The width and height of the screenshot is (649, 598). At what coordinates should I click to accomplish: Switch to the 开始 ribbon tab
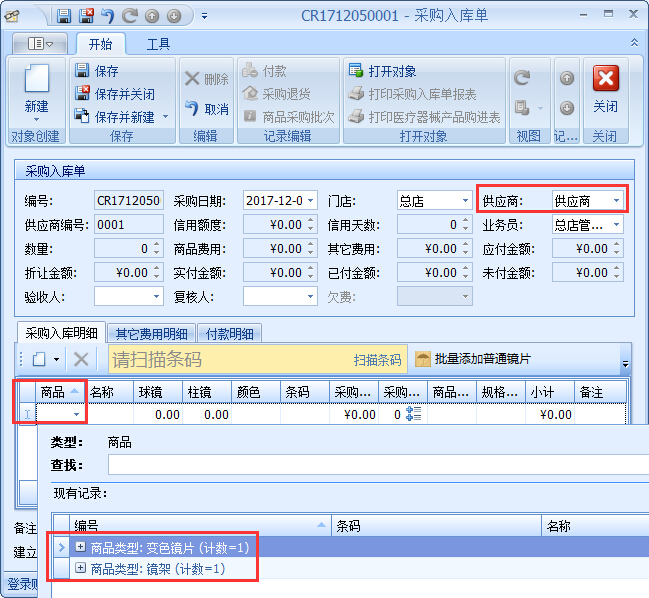coord(101,44)
